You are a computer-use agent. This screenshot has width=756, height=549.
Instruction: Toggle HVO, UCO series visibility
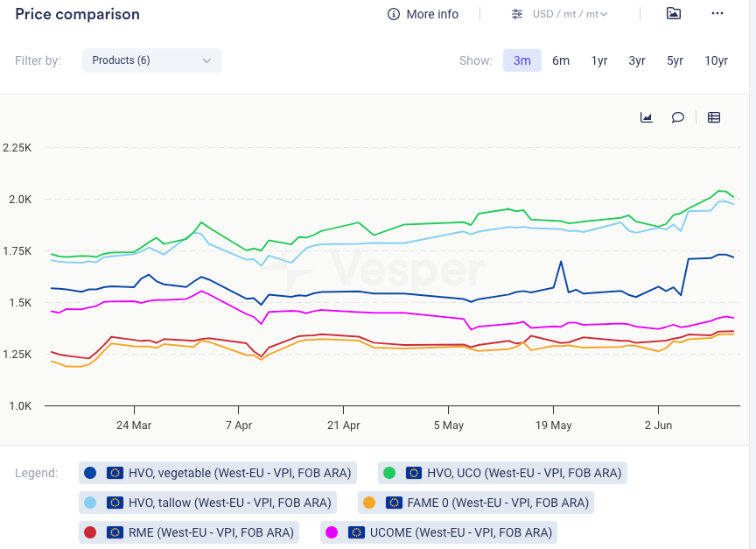pyautogui.click(x=523, y=473)
